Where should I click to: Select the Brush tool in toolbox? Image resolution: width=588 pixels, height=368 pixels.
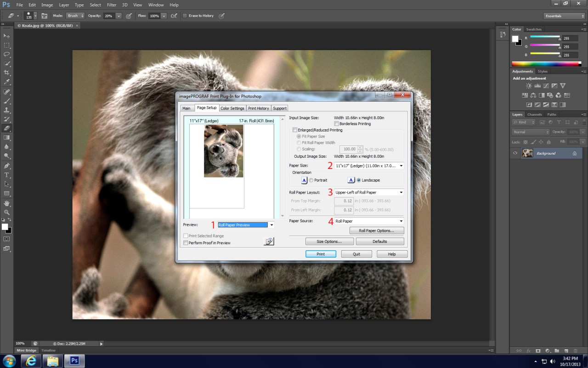pos(7,101)
